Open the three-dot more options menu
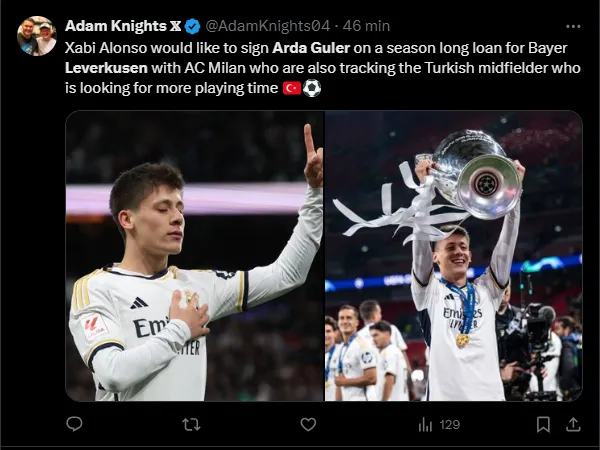The width and height of the screenshot is (600, 450). (572, 25)
